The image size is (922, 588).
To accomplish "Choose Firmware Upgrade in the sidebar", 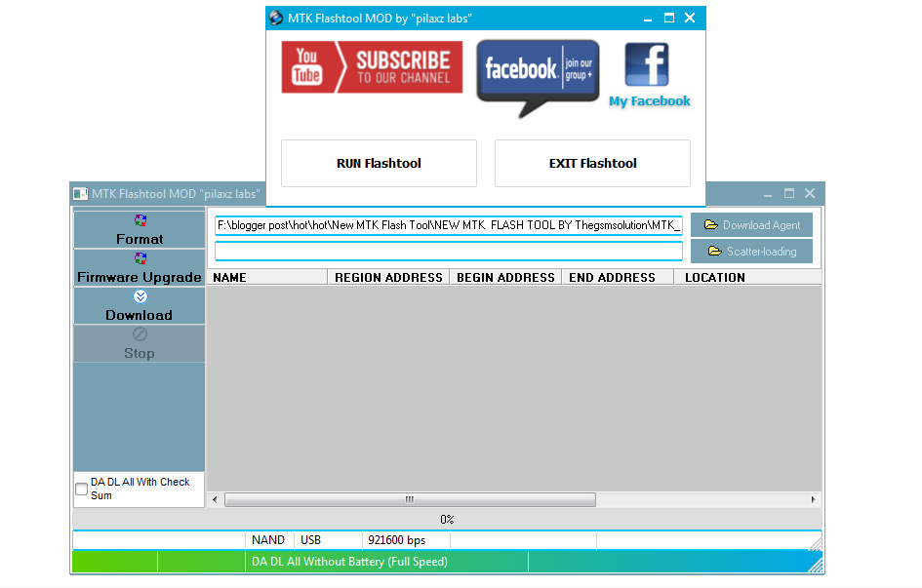I will click(140, 268).
